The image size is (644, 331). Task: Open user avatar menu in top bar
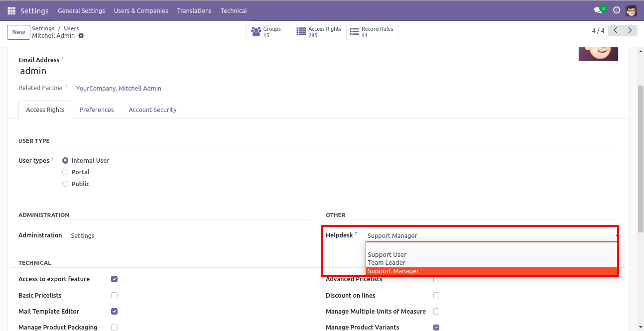click(x=631, y=10)
